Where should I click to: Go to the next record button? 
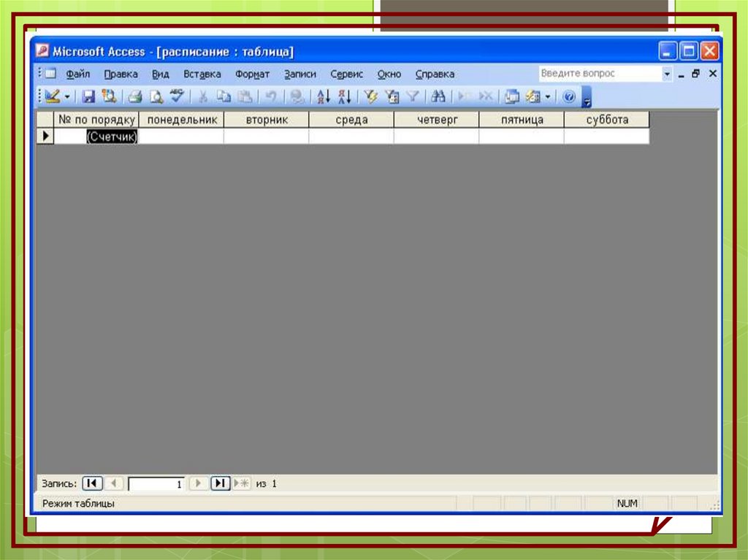coord(198,483)
